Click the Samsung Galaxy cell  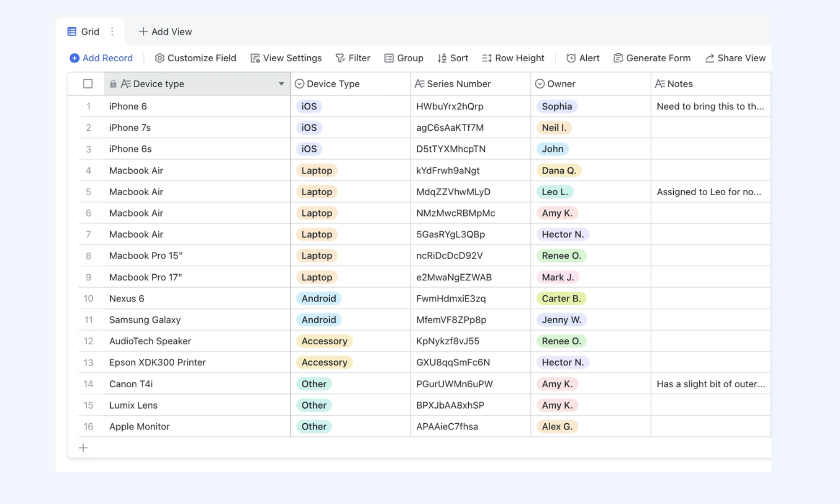click(x=197, y=320)
